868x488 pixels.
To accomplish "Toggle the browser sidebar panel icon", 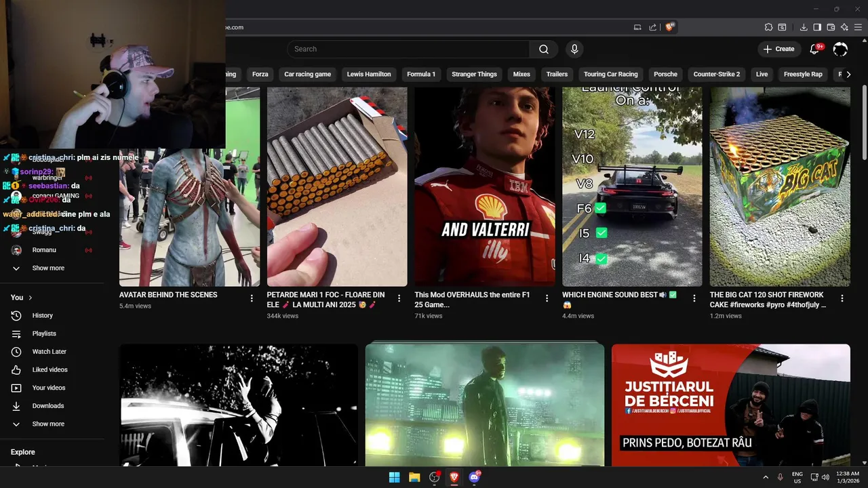I will tap(817, 27).
